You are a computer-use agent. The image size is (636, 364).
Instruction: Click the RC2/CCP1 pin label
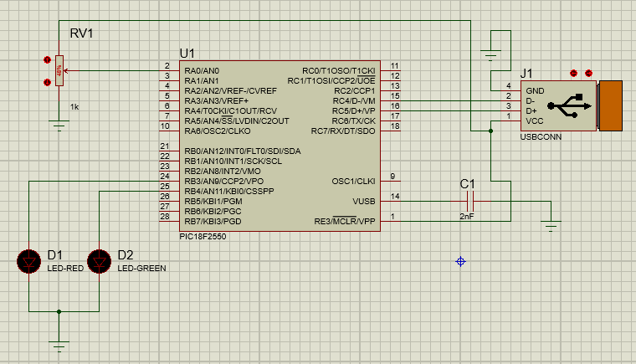click(355, 91)
